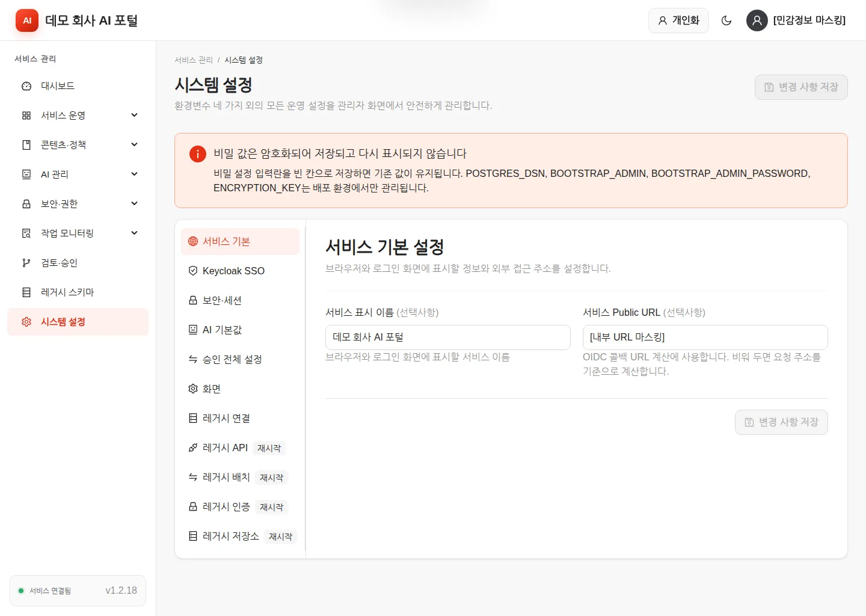The width and height of the screenshot is (866, 616).
Task: Click the 레거시 배치 arrows icon
Action: [x=193, y=477]
